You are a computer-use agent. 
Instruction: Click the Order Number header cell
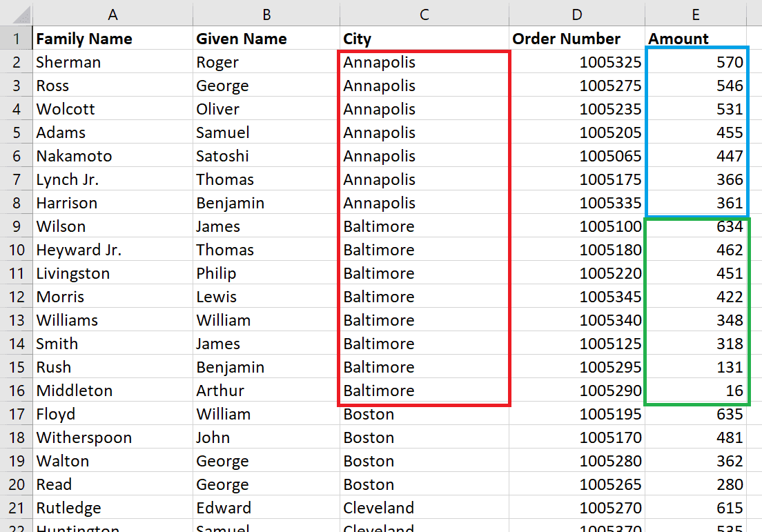pyautogui.click(x=576, y=39)
